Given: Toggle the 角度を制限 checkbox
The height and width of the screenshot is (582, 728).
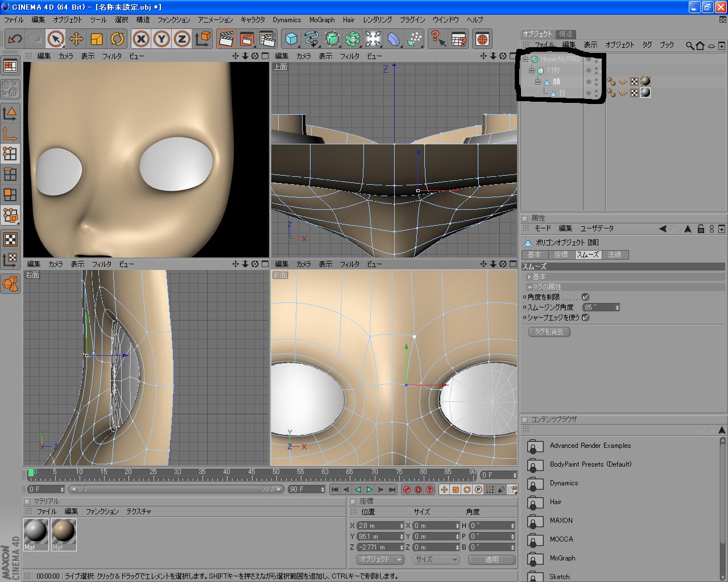Looking at the screenshot, I should pyautogui.click(x=585, y=297).
